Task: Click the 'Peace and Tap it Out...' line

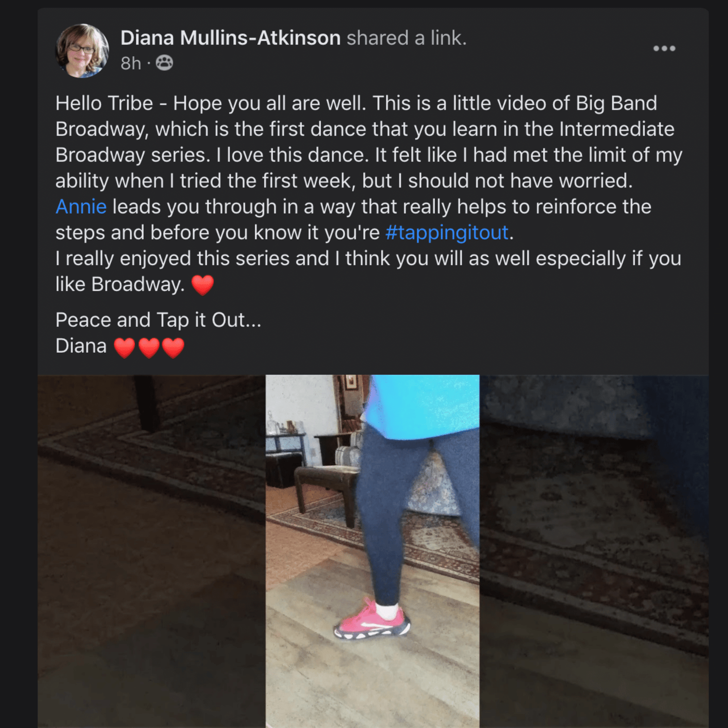Action: pos(158,320)
